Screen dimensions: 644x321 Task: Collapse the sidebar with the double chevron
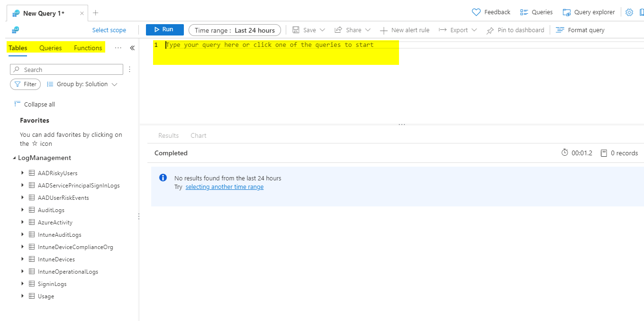[132, 48]
